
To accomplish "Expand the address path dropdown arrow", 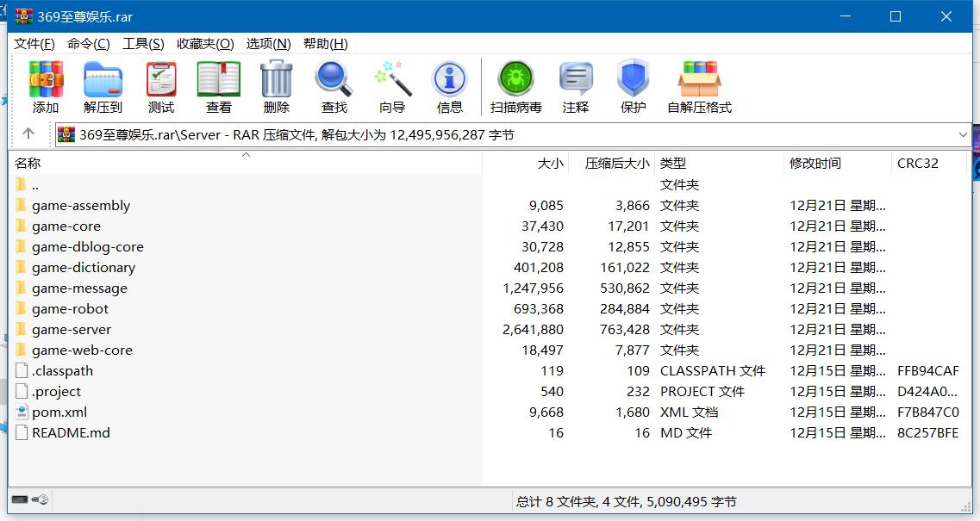I will tap(963, 134).
